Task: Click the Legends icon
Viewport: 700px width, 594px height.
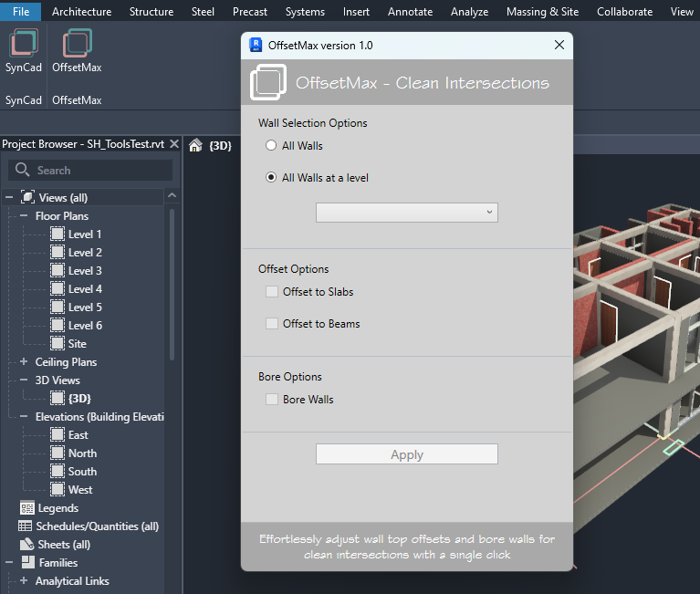Action: (27, 508)
